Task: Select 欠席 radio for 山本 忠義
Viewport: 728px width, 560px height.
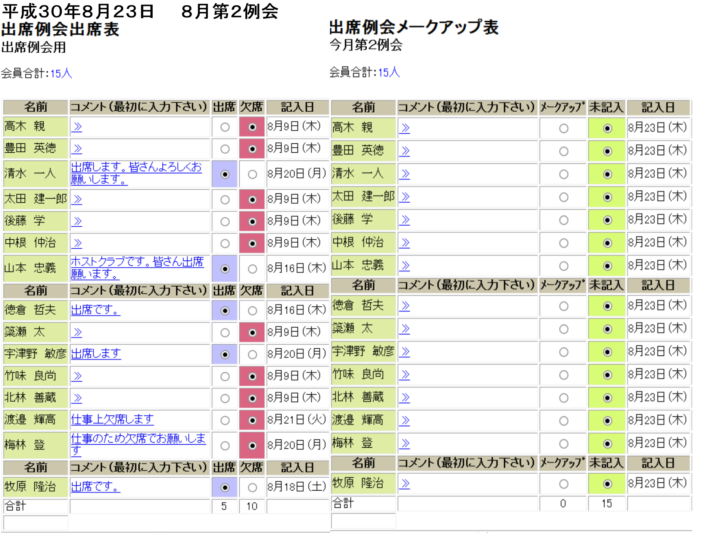Action: click(x=252, y=269)
